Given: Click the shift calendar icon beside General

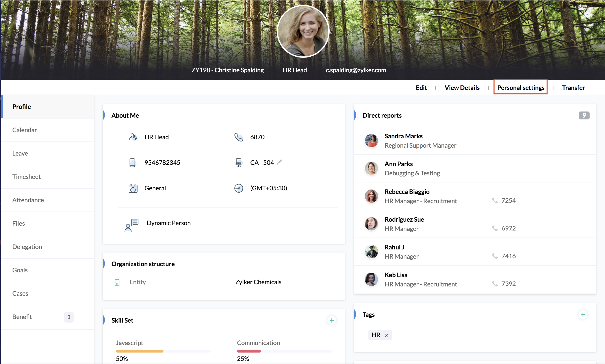Looking at the screenshot, I should coord(133,188).
